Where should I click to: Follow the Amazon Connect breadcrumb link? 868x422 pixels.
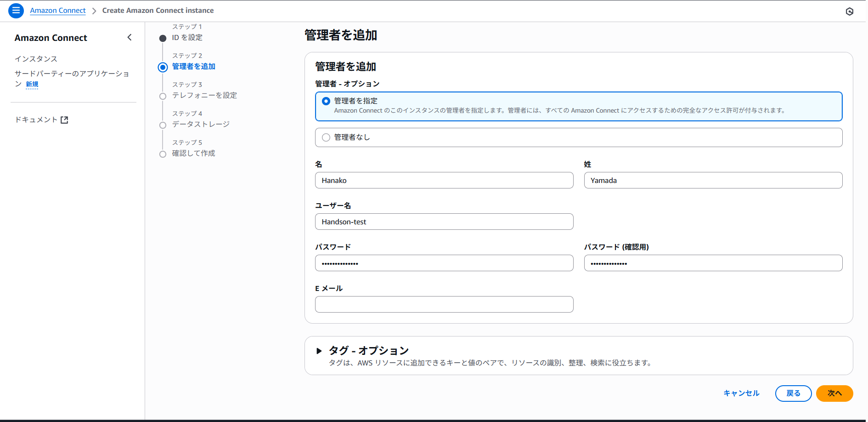click(x=57, y=10)
